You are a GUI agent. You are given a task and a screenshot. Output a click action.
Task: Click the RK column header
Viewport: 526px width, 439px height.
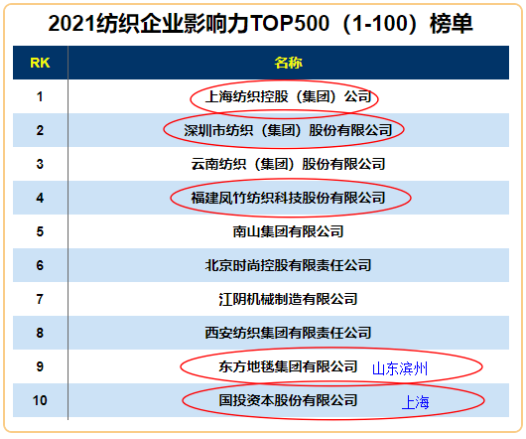(40, 63)
